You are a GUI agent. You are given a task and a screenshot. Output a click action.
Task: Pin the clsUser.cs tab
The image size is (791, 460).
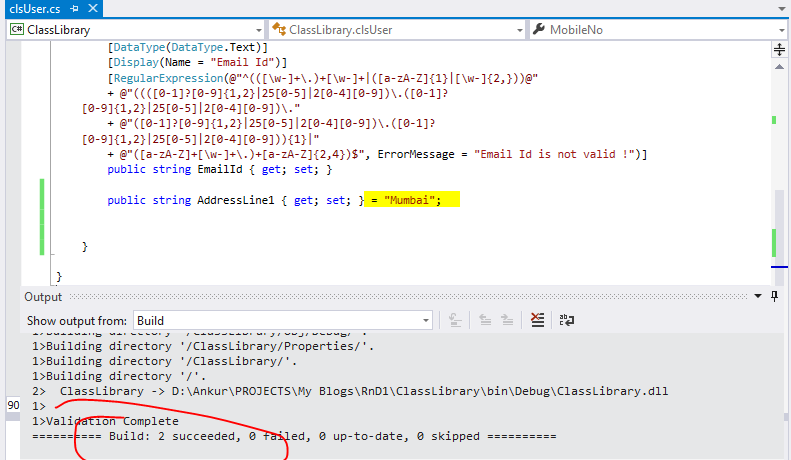click(x=75, y=9)
